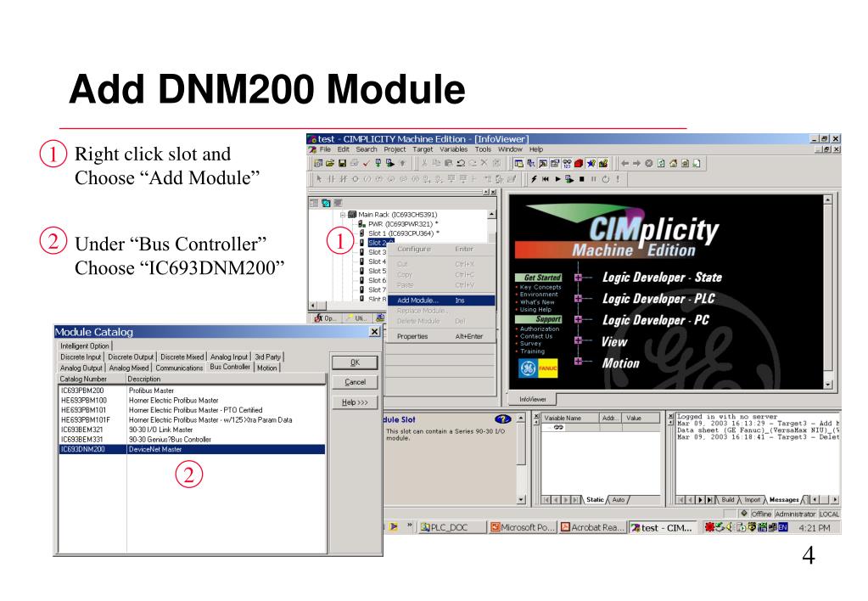The width and height of the screenshot is (868, 601).
Task: Expand the Logic Developer - PC plus box
Action: point(578,320)
